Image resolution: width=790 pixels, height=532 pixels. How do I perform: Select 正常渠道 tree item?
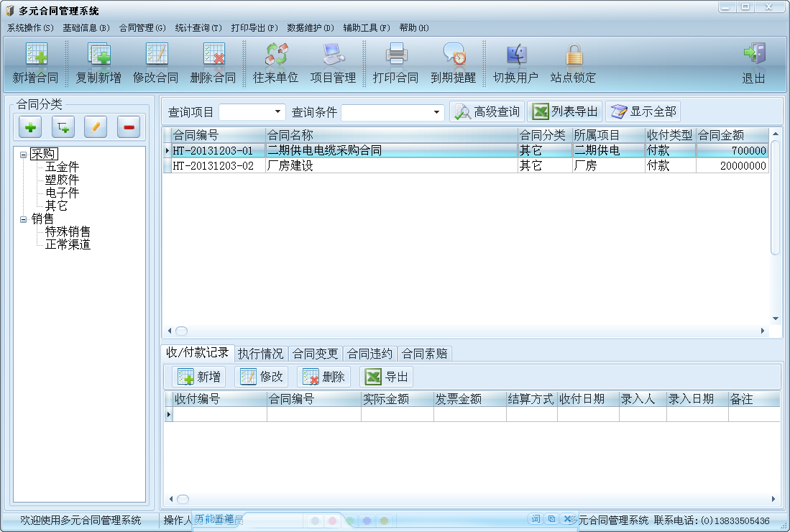click(68, 244)
